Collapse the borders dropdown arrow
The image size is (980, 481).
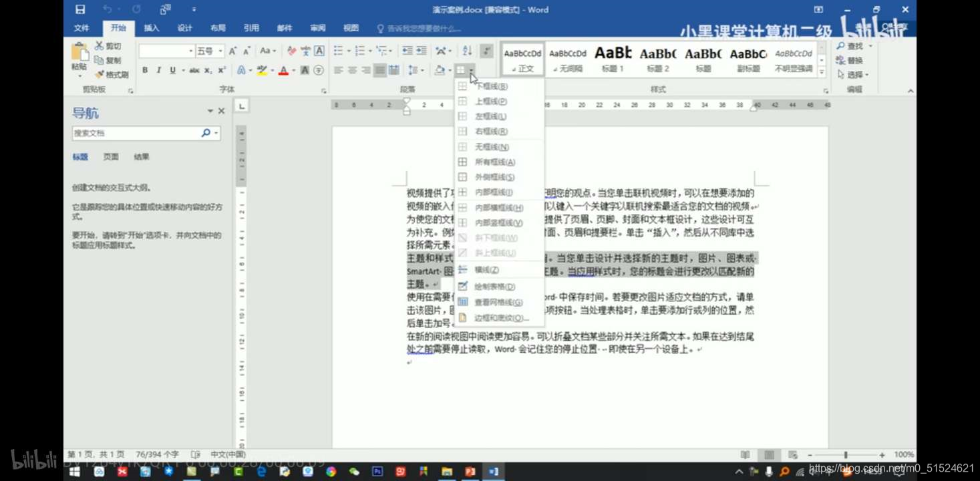472,70
